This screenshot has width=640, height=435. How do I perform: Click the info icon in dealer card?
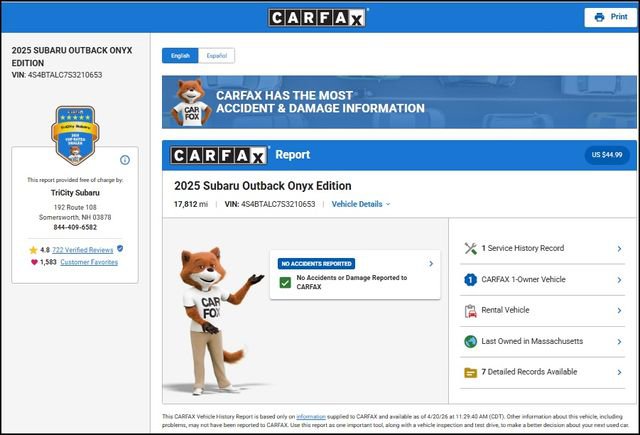(x=125, y=160)
